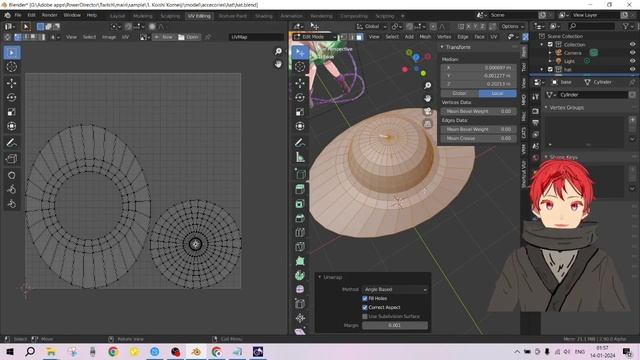Adjust the Vertices Mean Bevel Weight slider

pos(478,111)
